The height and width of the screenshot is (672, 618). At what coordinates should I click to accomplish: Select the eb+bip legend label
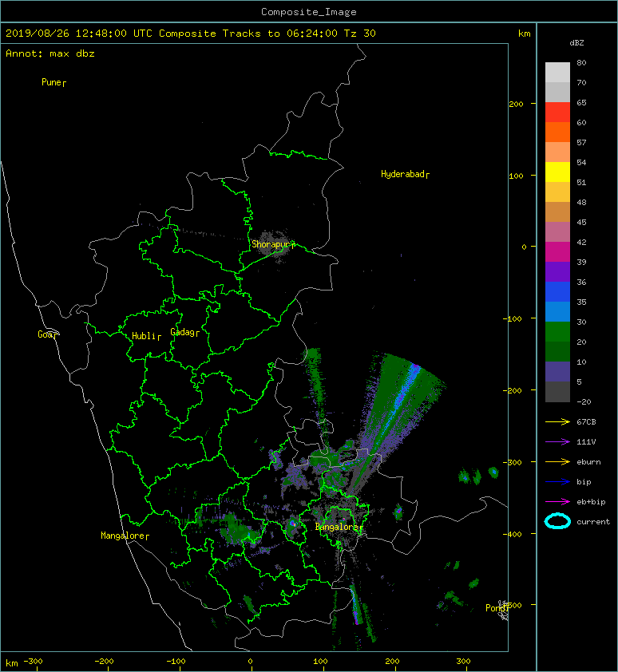click(591, 502)
